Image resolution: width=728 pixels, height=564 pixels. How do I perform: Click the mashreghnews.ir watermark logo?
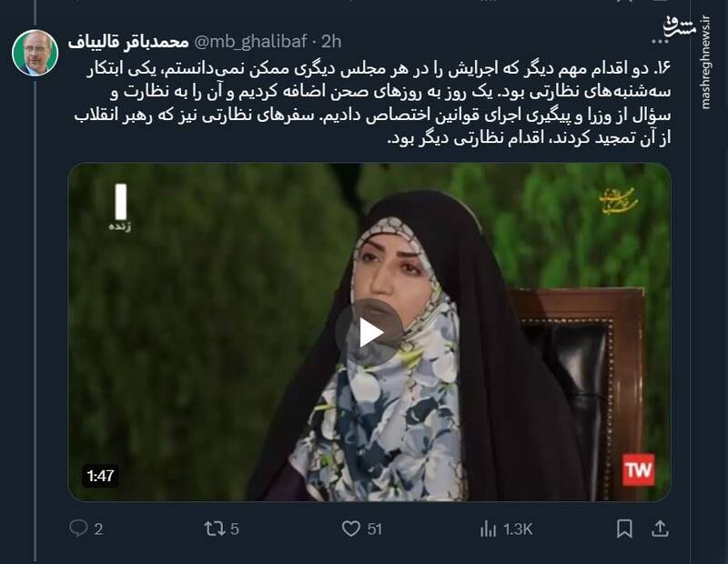(x=687, y=60)
